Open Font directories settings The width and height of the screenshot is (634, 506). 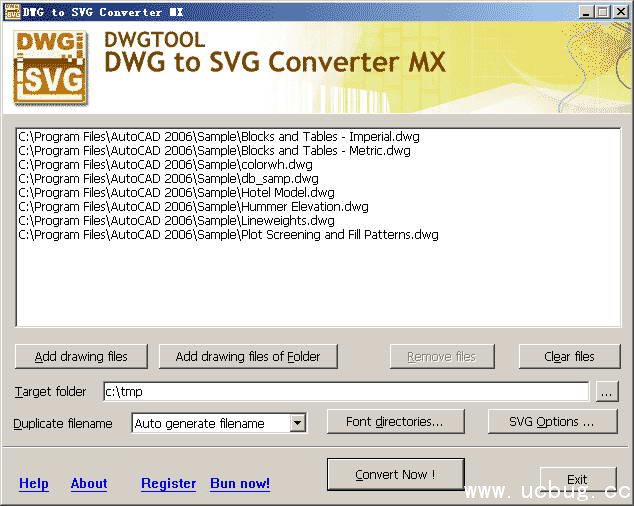tap(397, 421)
